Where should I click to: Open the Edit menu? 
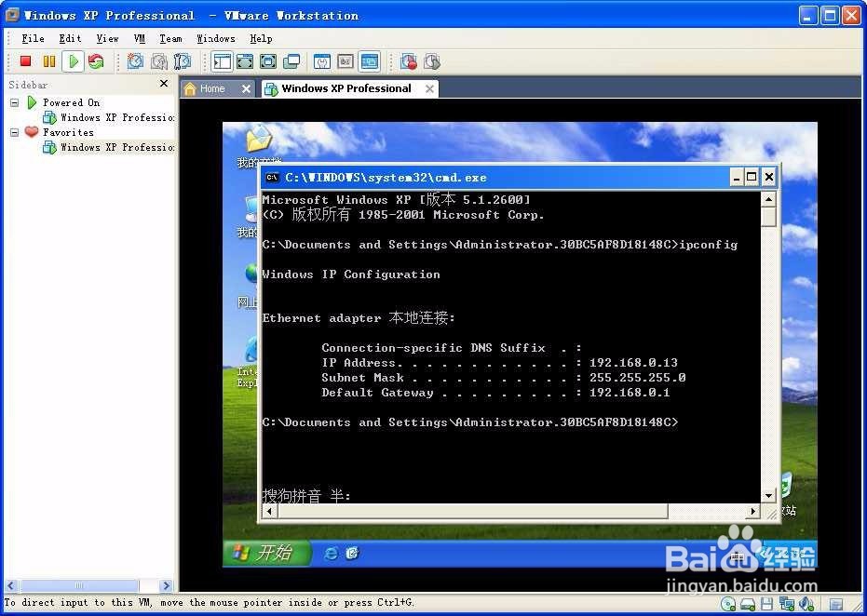[70, 38]
